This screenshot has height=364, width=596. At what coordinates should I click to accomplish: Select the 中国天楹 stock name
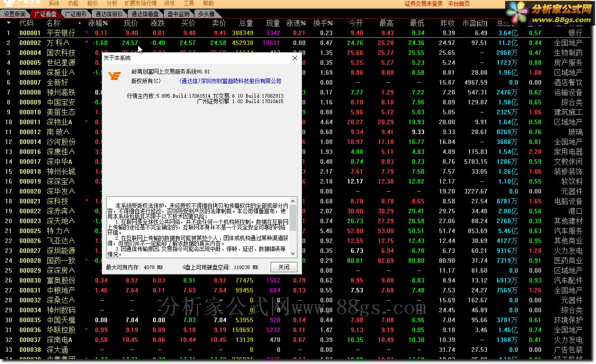tap(61, 320)
